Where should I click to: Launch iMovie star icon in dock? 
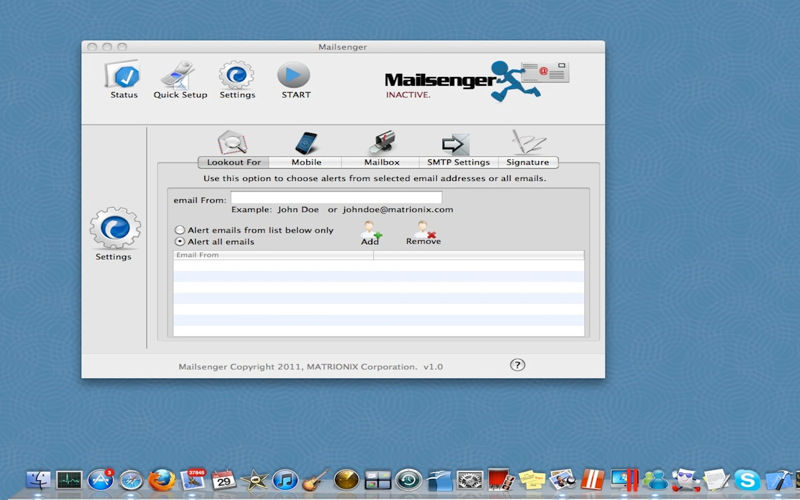[255, 480]
